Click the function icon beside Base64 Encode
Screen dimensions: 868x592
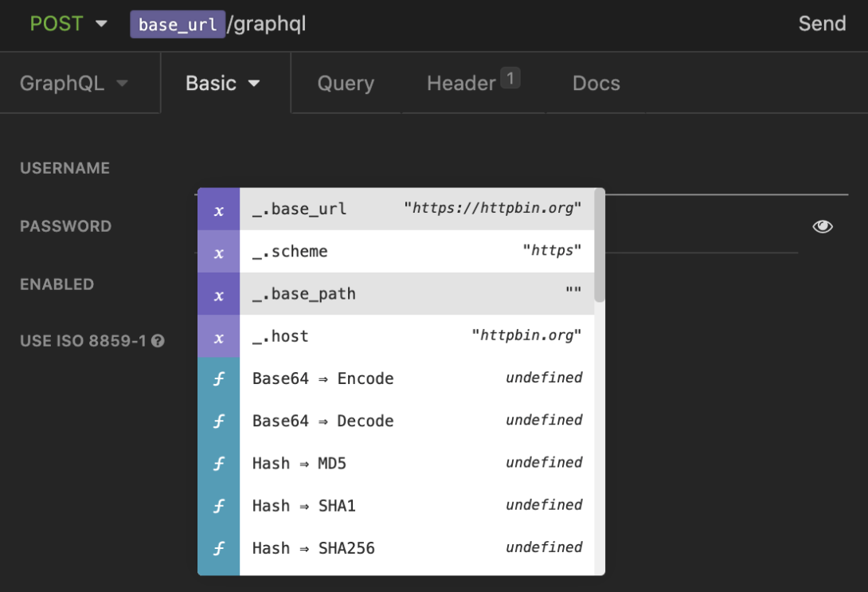click(x=218, y=378)
